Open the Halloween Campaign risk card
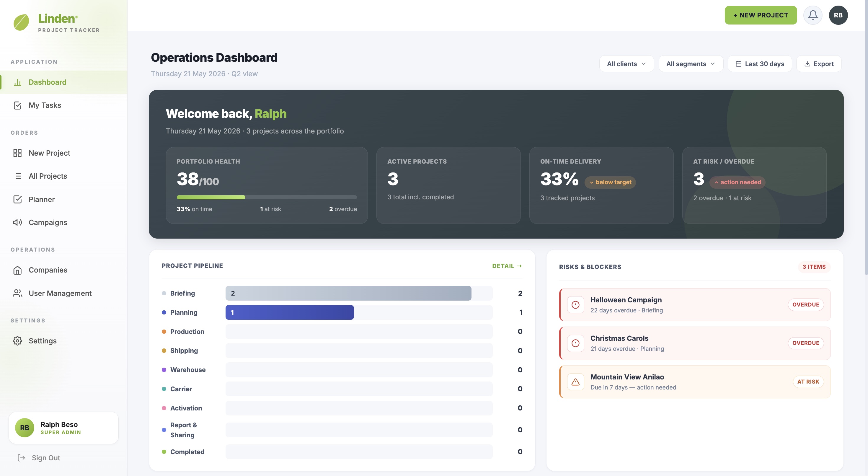The image size is (868, 476). [x=695, y=305]
